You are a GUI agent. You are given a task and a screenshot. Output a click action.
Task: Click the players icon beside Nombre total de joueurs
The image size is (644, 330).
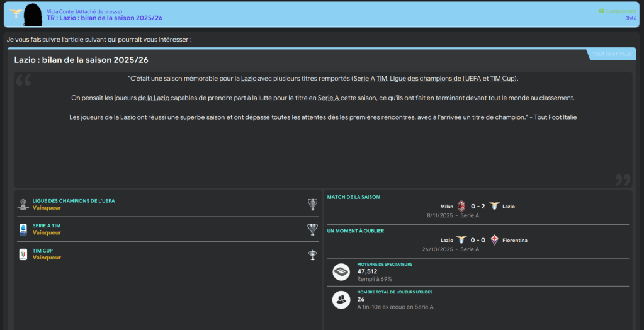pyautogui.click(x=341, y=300)
